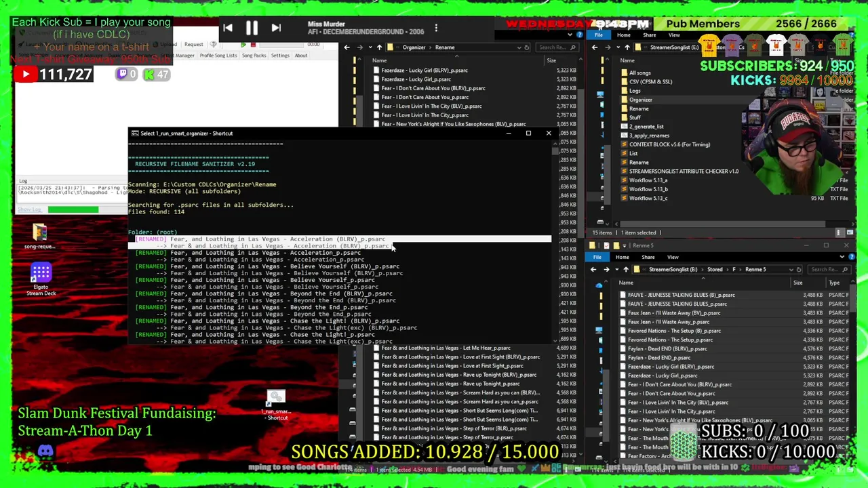Refresh the Organizer > Rename folder view
868x488 pixels.
527,47
